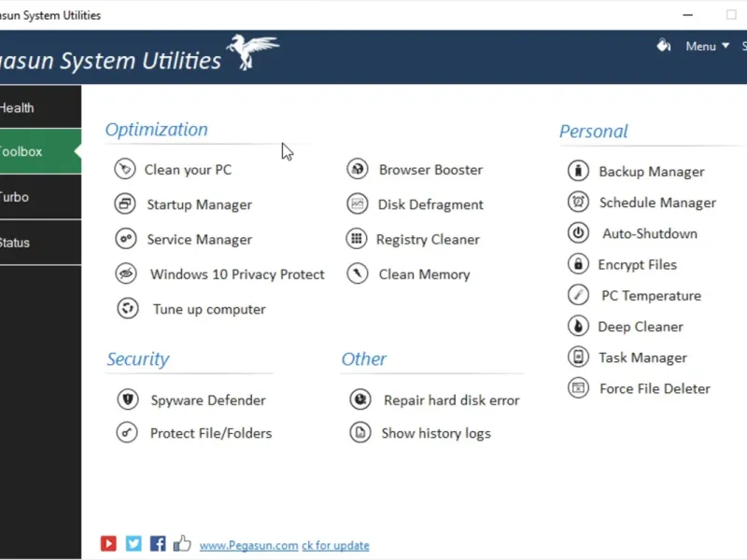Click the Registry Cleaner label
Screen dimensions: 747x560
tap(428, 240)
